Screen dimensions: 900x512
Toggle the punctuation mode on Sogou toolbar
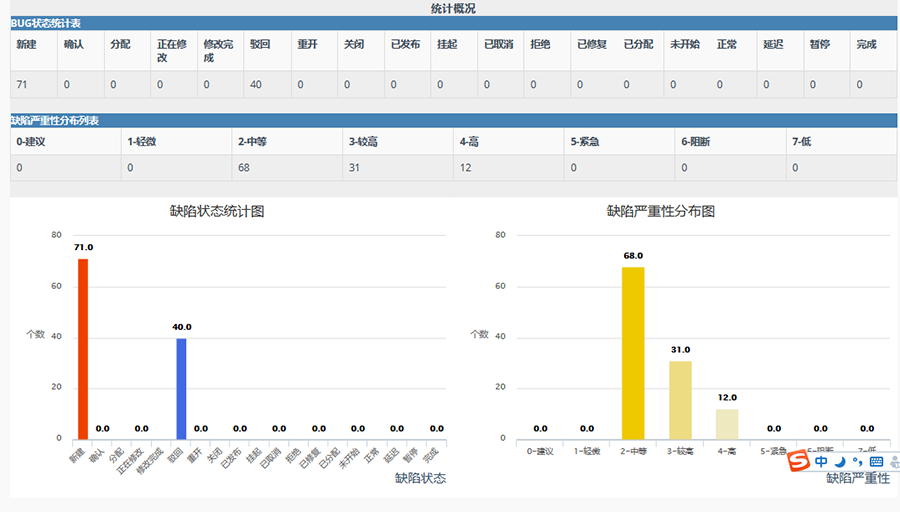[x=858, y=461]
